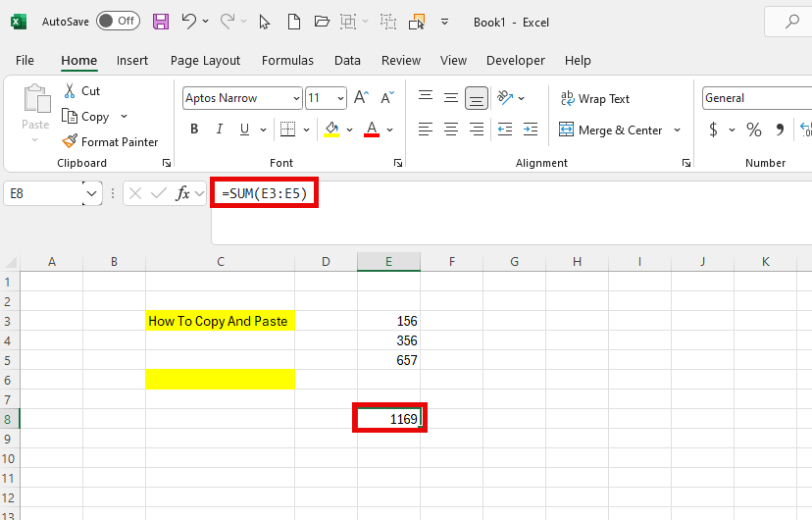Click the Format Painter brush
Screen dimensions: 812x520
tap(70, 141)
